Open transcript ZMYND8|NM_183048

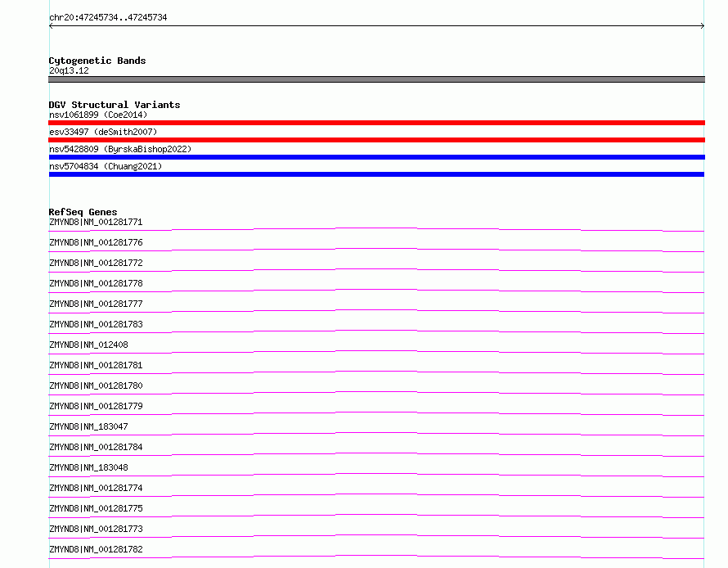pos(88,467)
